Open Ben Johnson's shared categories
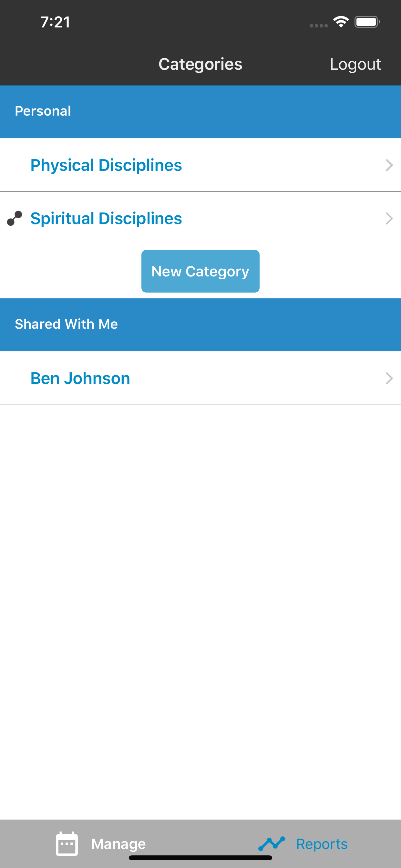 click(x=200, y=378)
